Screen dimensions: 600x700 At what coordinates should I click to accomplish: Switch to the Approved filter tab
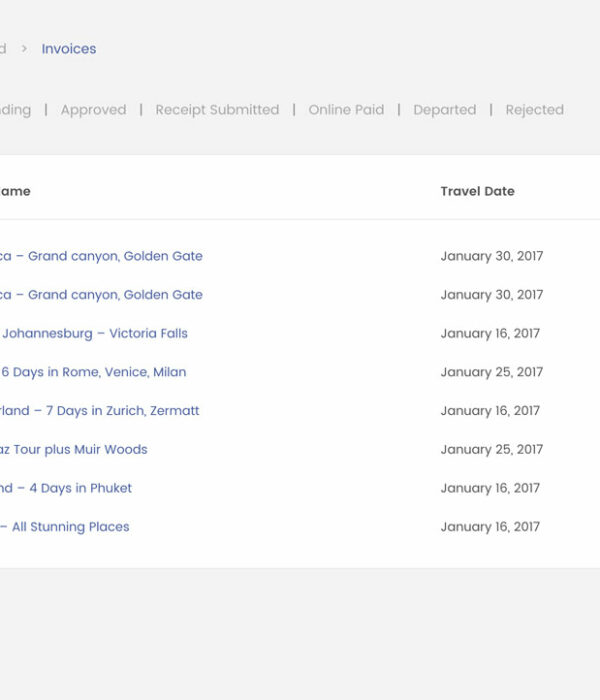tap(93, 110)
